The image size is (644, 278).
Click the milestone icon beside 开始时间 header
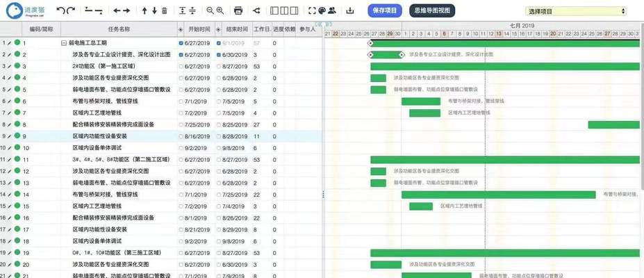pos(181,29)
